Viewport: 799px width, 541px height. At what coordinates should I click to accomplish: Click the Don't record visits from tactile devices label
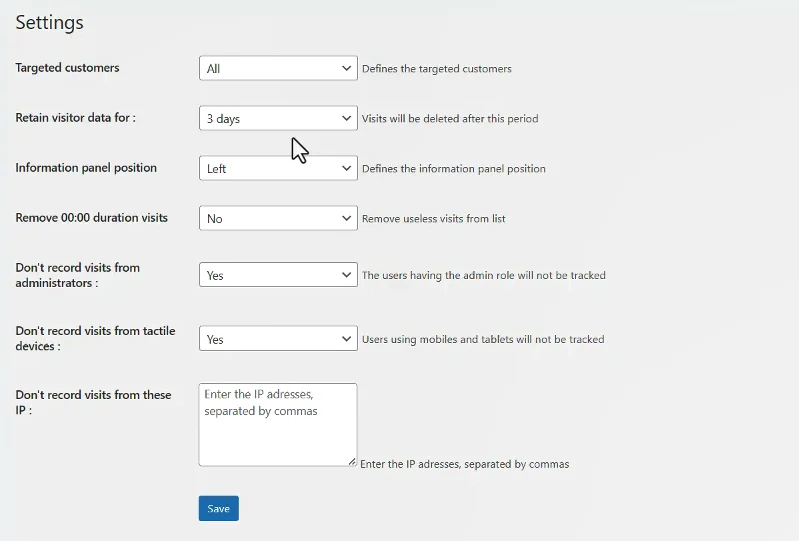point(95,338)
